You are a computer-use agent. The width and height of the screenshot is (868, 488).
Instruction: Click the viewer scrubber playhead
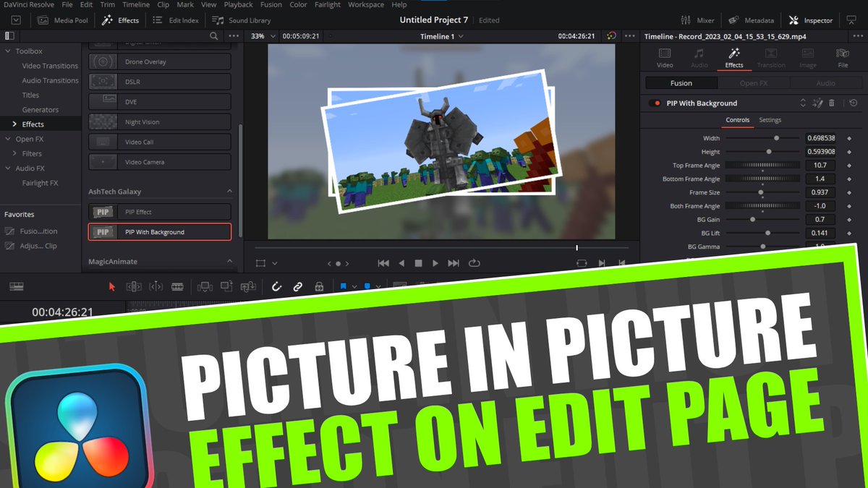(x=576, y=248)
